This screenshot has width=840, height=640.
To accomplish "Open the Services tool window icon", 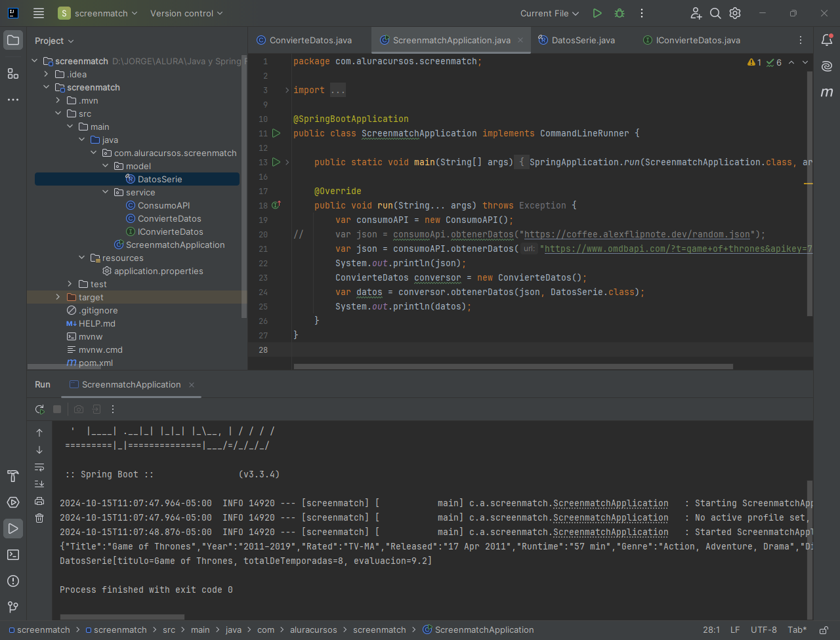I will (13, 502).
